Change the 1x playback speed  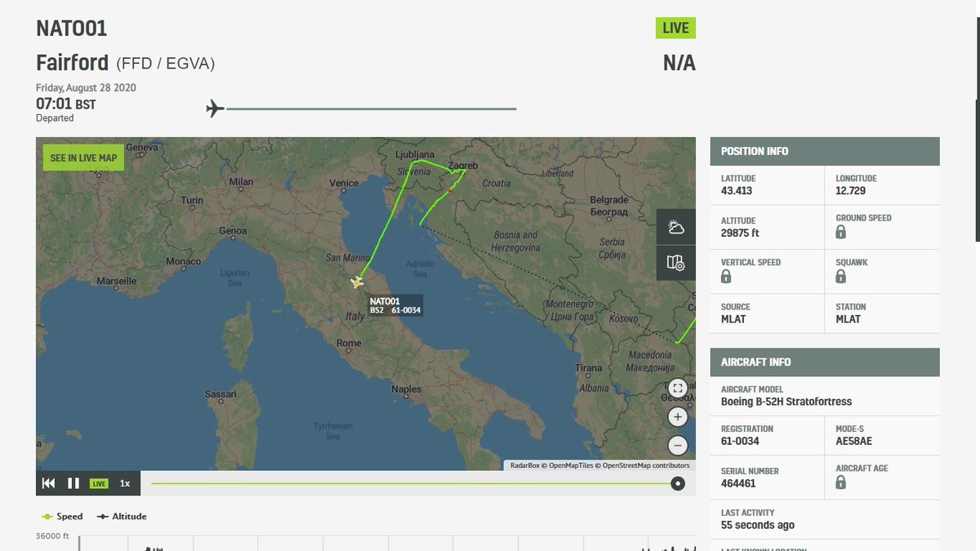pyautogui.click(x=125, y=483)
